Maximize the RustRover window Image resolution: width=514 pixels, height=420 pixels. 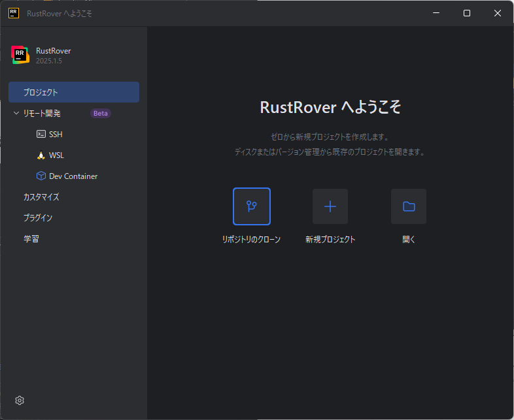point(467,13)
